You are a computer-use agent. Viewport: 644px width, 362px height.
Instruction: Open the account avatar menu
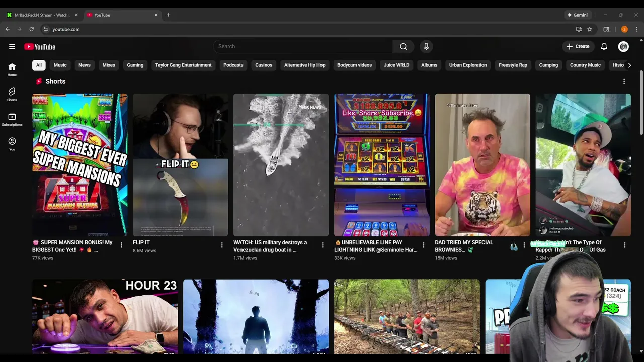623,46
